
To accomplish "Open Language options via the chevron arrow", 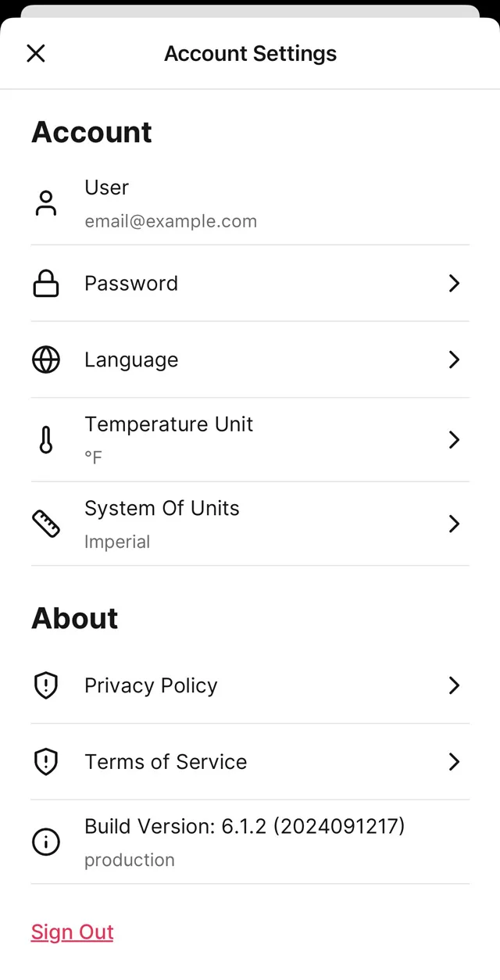I will pyautogui.click(x=454, y=359).
